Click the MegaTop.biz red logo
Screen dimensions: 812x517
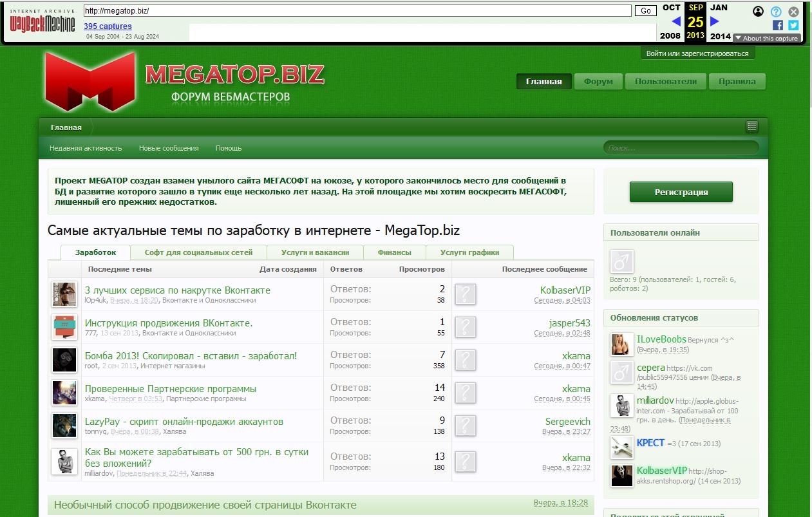[90, 81]
